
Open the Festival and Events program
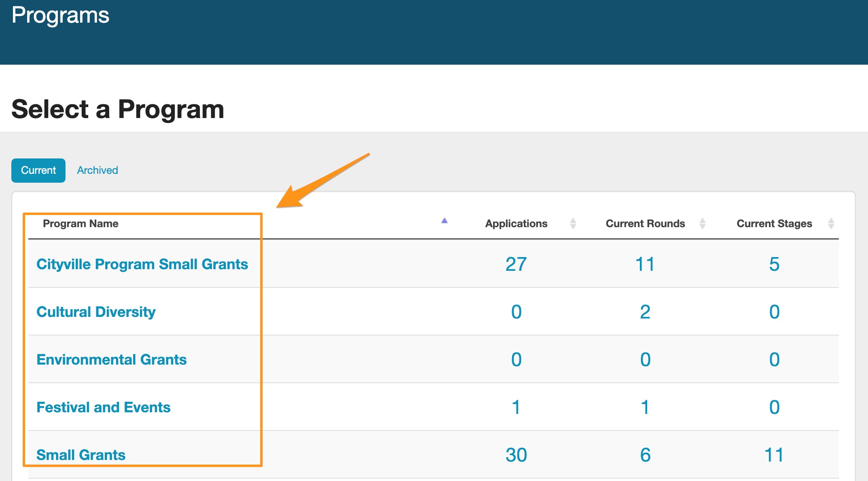pyautogui.click(x=103, y=407)
